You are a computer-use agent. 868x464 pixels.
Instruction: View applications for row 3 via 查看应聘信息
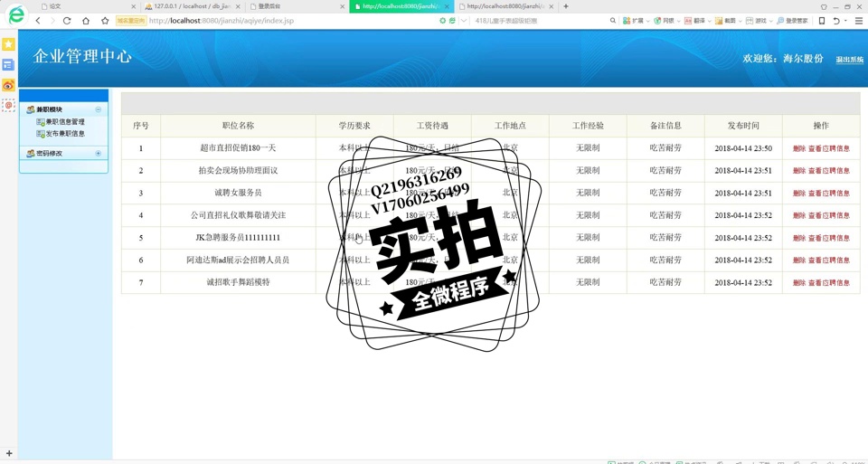coord(828,193)
